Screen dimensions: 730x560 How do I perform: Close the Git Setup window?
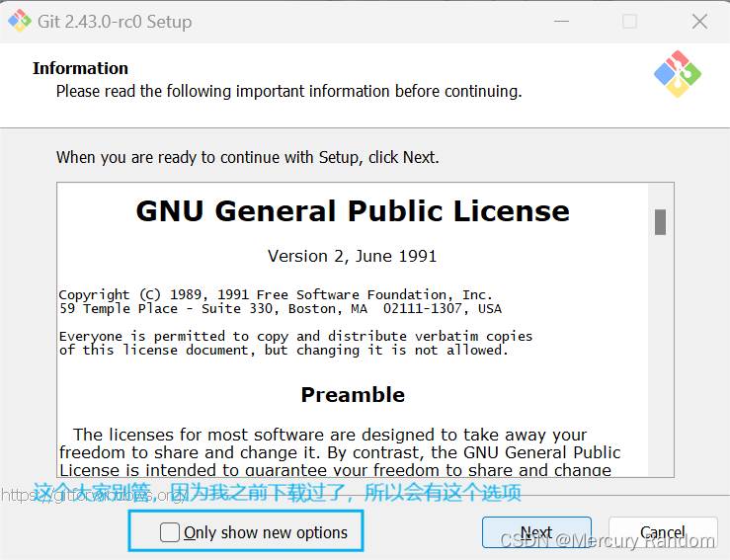pyautogui.click(x=699, y=22)
